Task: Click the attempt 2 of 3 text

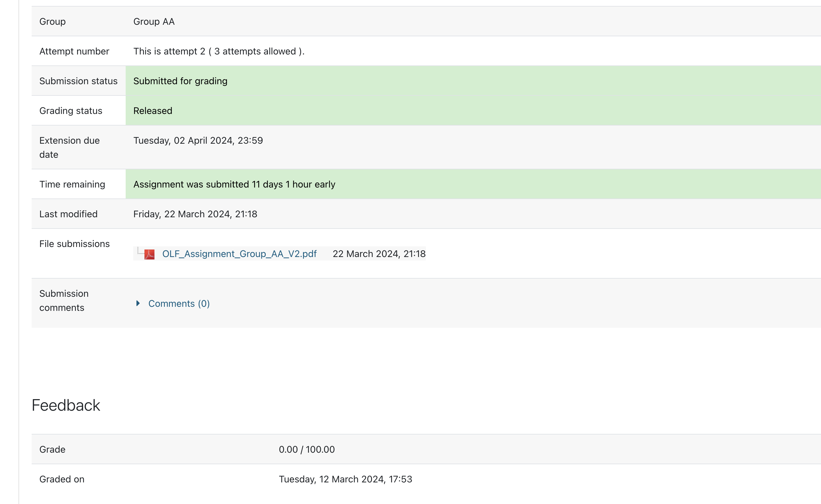Action: pyautogui.click(x=219, y=51)
